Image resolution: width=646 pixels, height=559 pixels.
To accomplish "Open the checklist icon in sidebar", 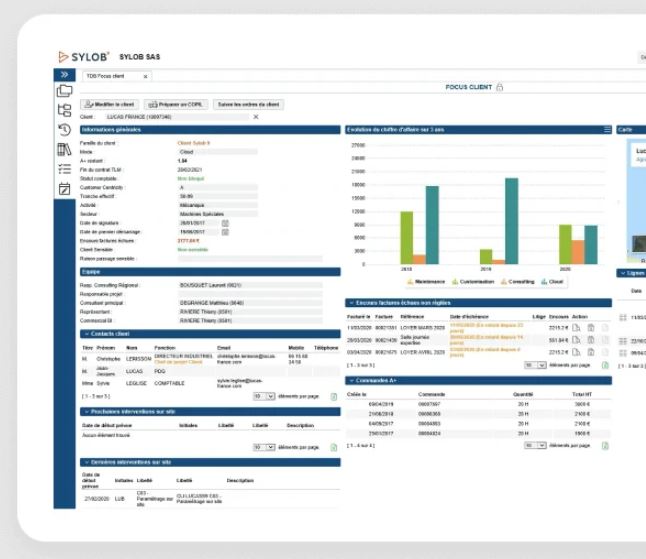I will pos(64,169).
